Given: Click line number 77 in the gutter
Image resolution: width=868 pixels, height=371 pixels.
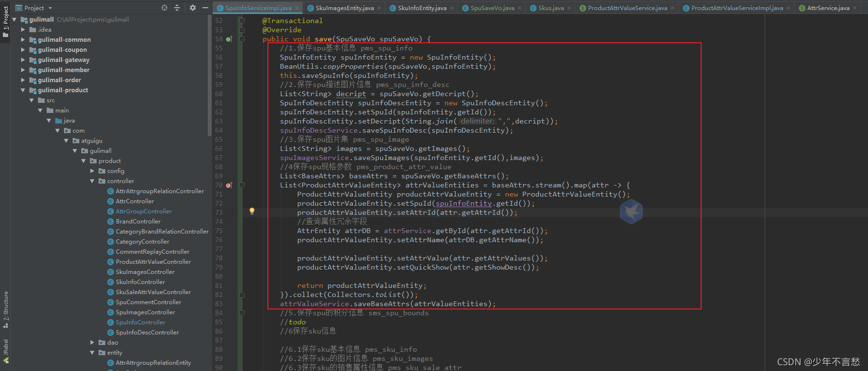Looking at the screenshot, I should pos(219,249).
